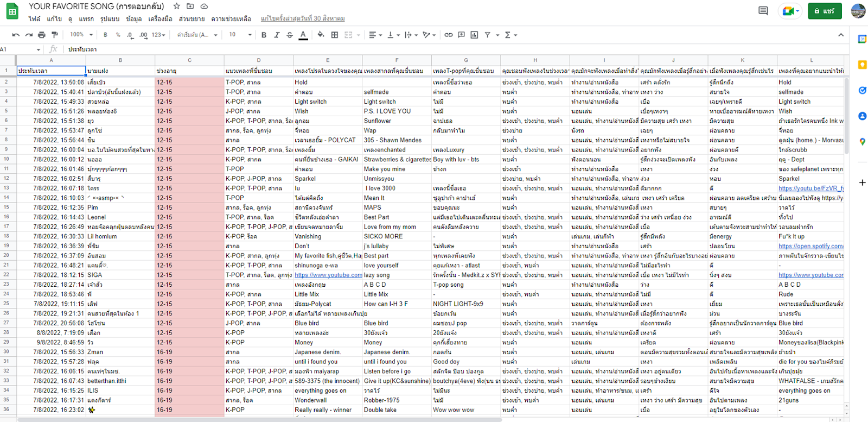The height and width of the screenshot is (422, 868).
Task: Open the youtube.com link in SIGA row
Action: click(328, 275)
